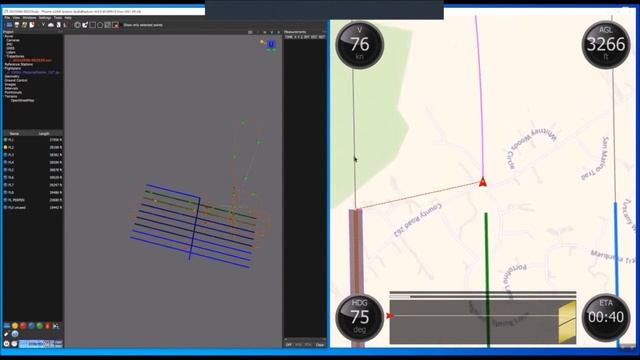Select Lidars in the project tree
This screenshot has height=360, width=640.
coord(11,52)
